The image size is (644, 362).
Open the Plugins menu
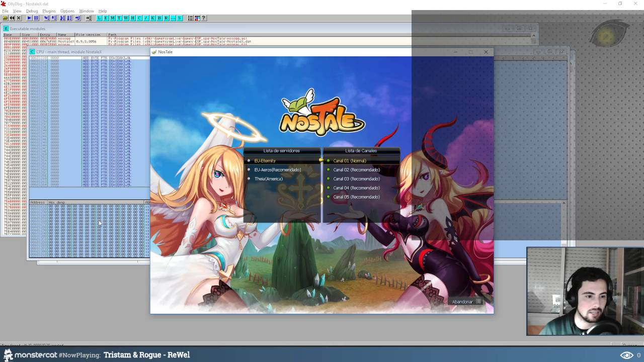pyautogui.click(x=49, y=11)
